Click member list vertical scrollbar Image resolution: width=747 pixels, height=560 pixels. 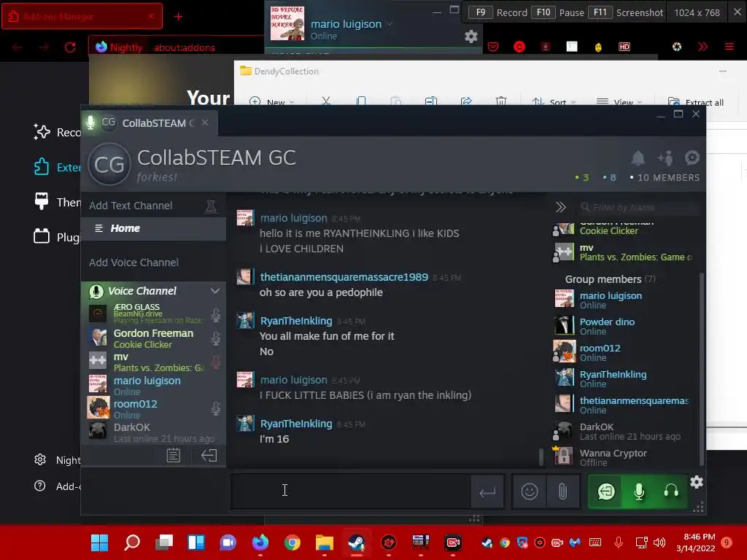tap(701, 369)
